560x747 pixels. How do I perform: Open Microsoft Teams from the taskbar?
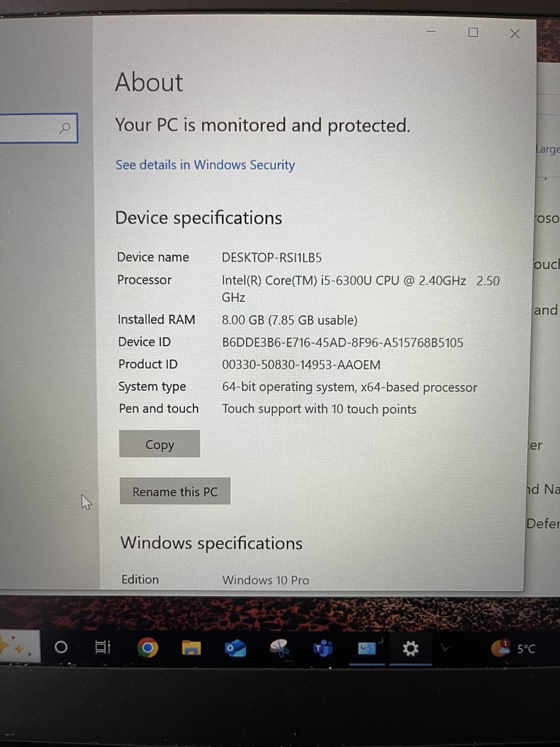323,648
